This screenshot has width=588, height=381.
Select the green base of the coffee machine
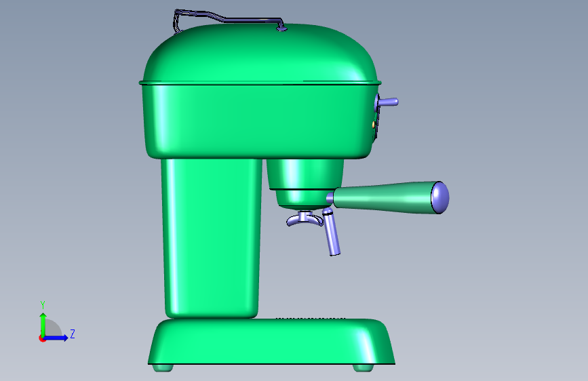pos(271,342)
